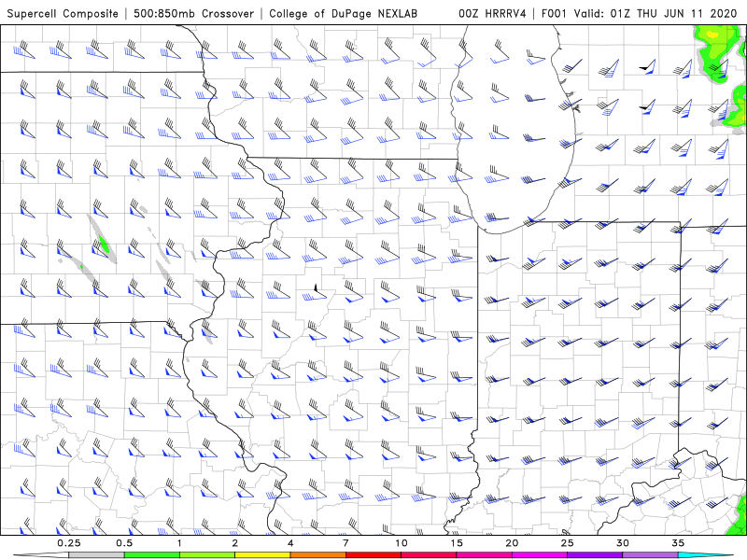Click the bright green supercell patch in Iowa
This screenshot has height=560, width=747.
tap(104, 244)
